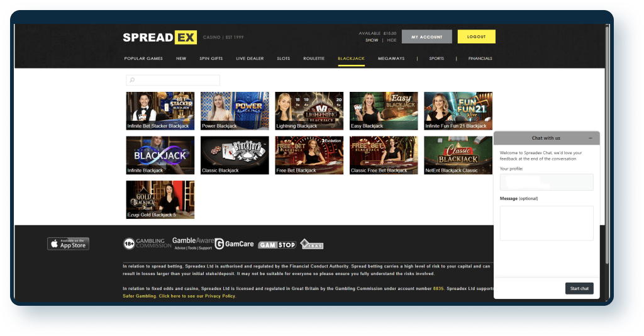Viewport: 644px width, 336px height.
Task: Switch to the Roulette tab
Action: pyautogui.click(x=314, y=59)
